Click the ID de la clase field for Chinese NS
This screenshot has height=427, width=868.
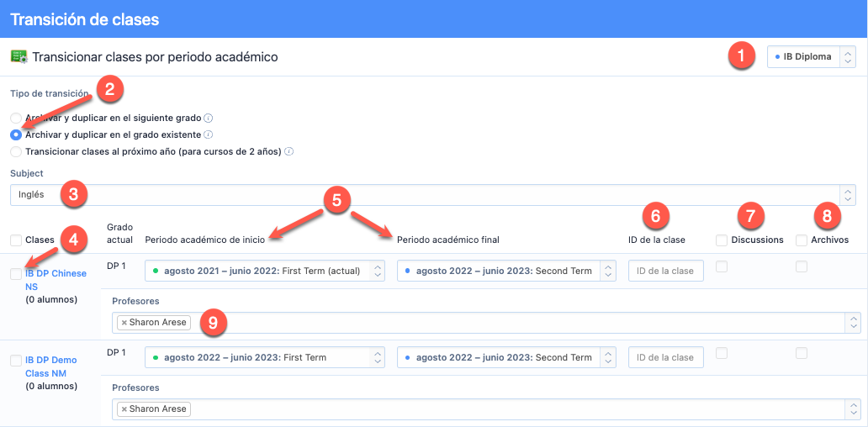pyautogui.click(x=665, y=271)
